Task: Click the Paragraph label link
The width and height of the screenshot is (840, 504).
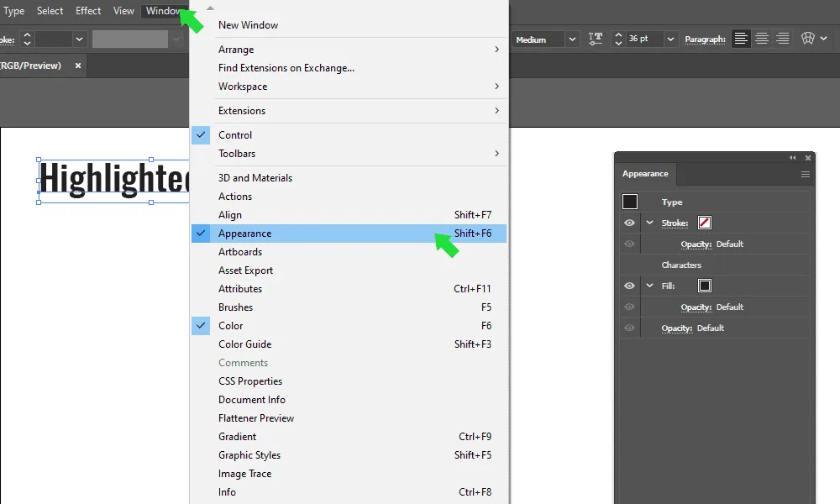Action: pyautogui.click(x=705, y=39)
